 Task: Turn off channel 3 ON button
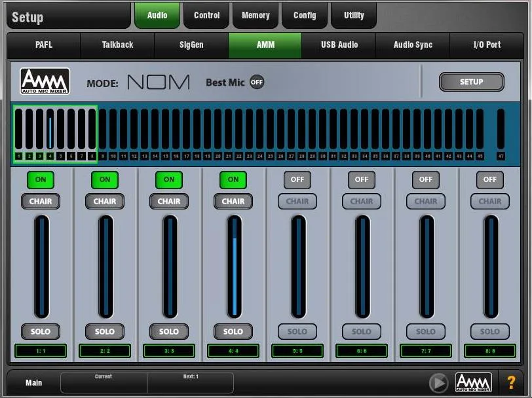(x=168, y=179)
